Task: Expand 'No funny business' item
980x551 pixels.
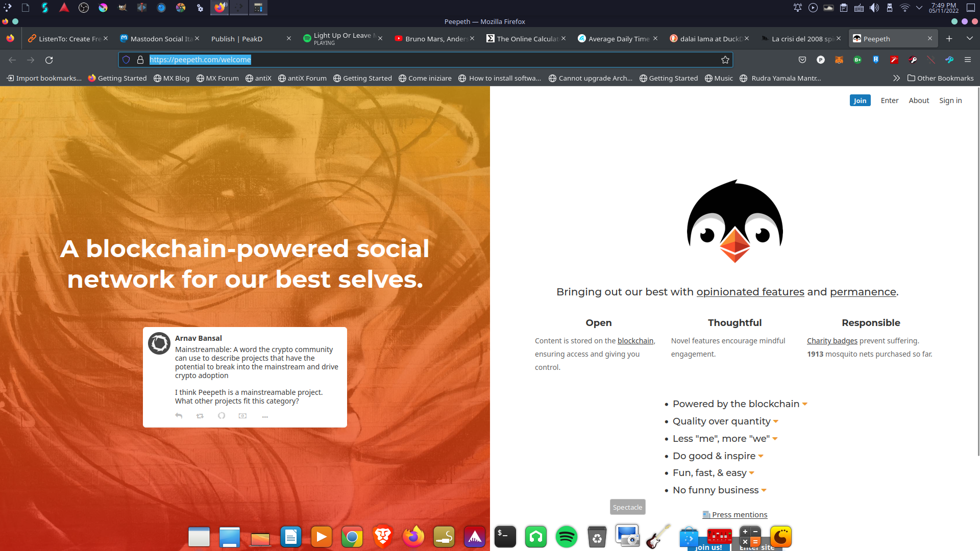Action: click(x=719, y=490)
